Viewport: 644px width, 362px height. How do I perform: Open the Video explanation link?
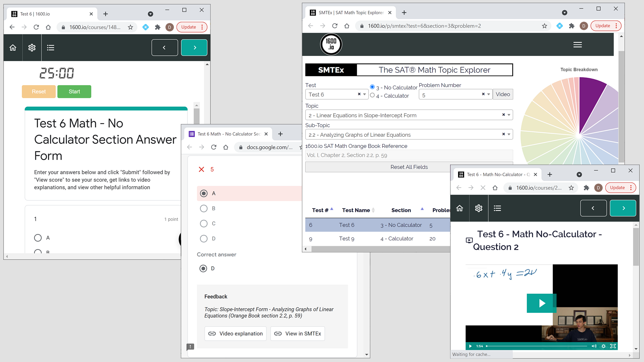[235, 334]
